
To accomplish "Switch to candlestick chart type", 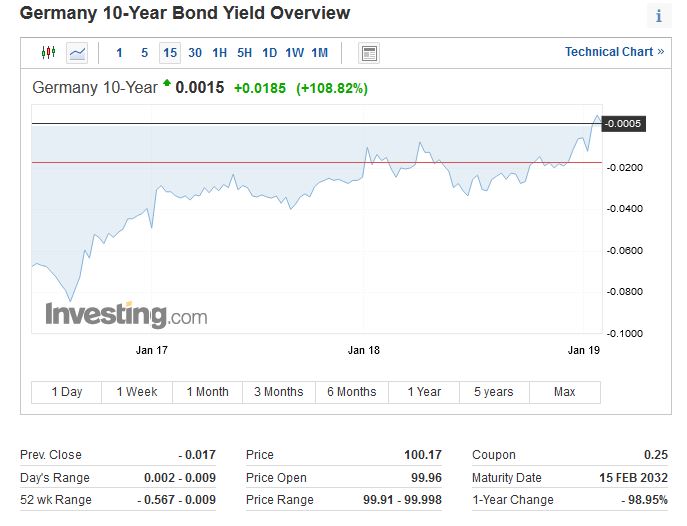I will 49,53.
